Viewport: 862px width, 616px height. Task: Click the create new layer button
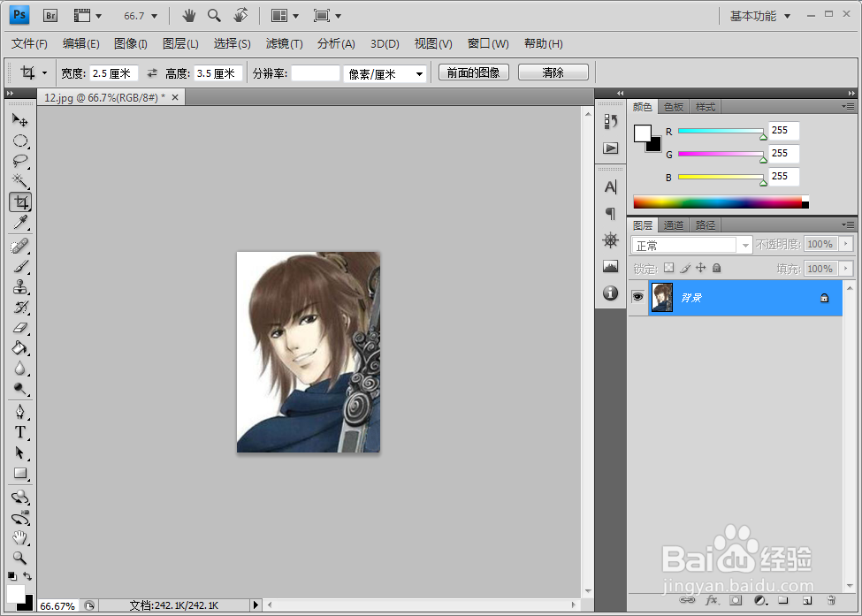pos(807,600)
